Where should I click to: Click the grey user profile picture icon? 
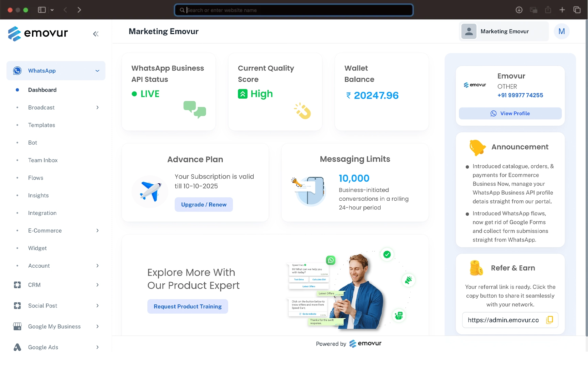coord(469,31)
